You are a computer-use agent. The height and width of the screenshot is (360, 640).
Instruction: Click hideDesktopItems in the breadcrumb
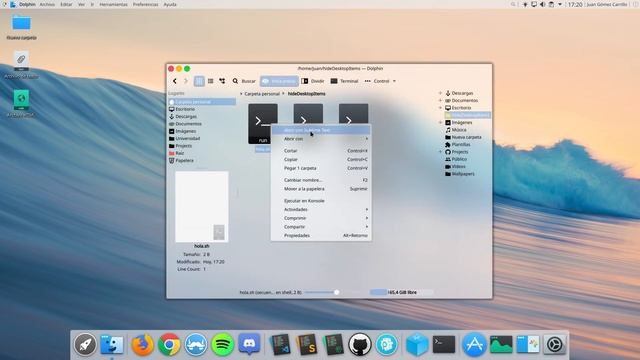click(307, 94)
